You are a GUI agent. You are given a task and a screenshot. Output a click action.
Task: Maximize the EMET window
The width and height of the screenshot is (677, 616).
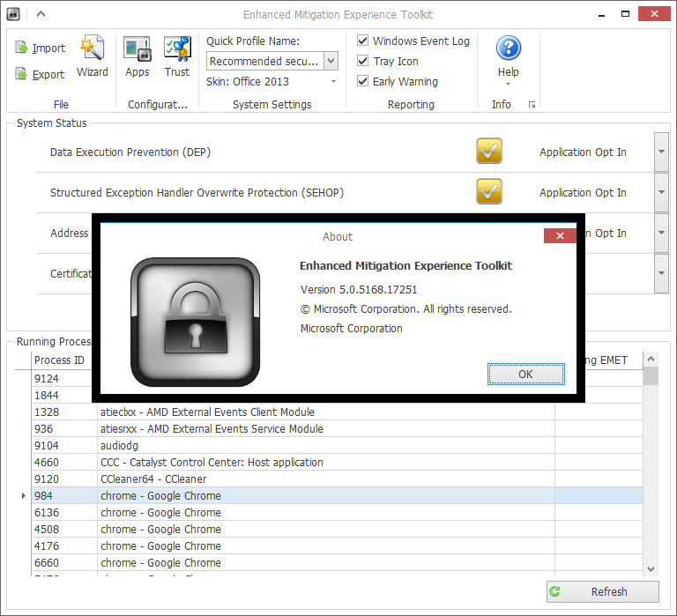pyautogui.click(x=625, y=14)
